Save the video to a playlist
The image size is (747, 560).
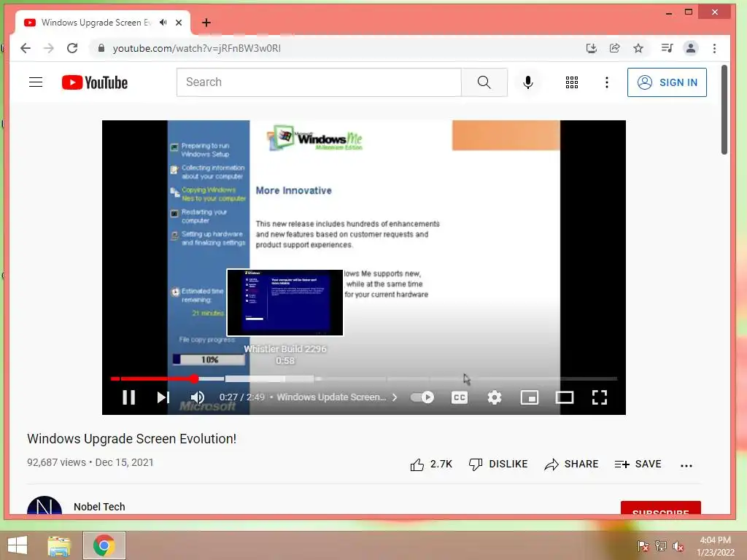[638, 464]
